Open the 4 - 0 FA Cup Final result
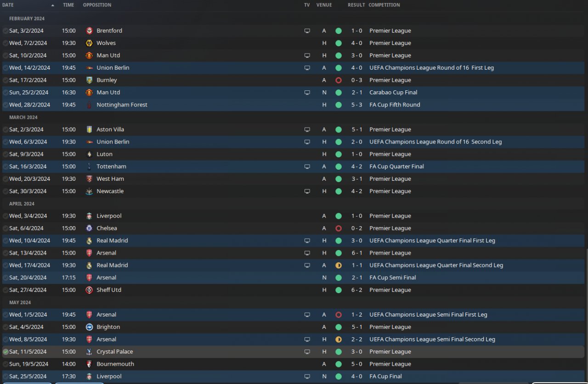Screen dimensions: 588x384 (357, 377)
